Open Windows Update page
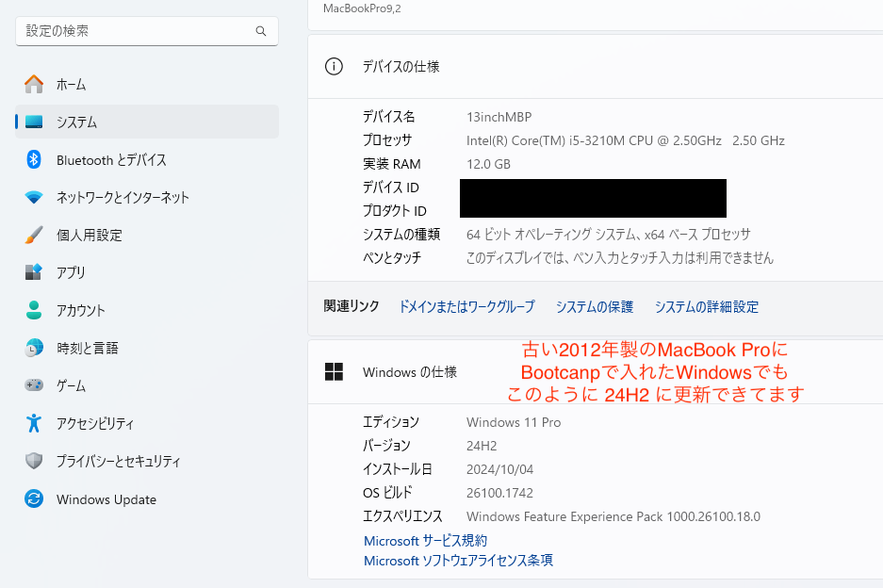The image size is (883, 588). click(x=147, y=499)
